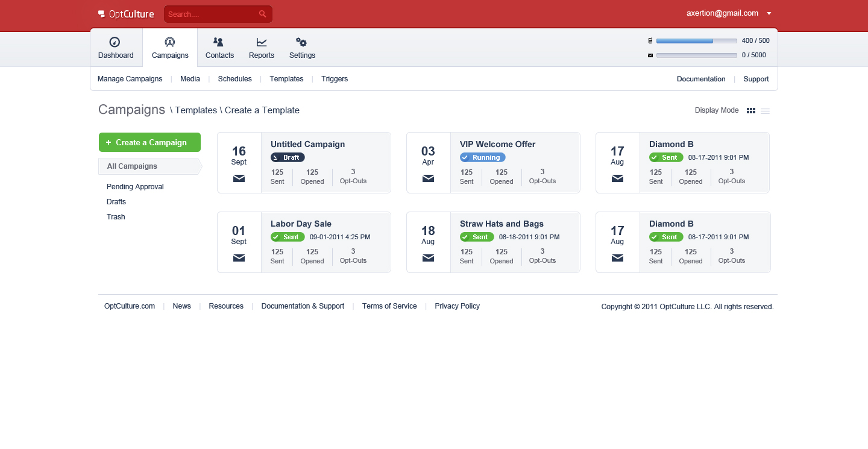
Task: Click Opened count on Untitled Campaign card
Action: [312, 177]
